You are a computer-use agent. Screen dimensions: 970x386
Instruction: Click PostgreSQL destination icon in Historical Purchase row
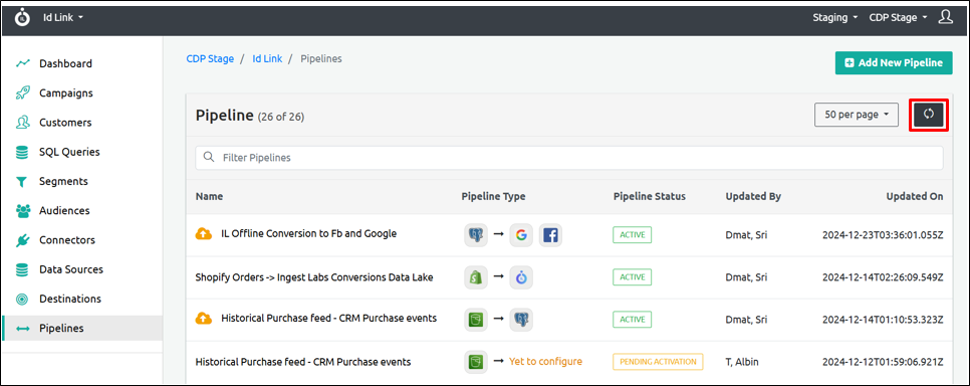(521, 319)
